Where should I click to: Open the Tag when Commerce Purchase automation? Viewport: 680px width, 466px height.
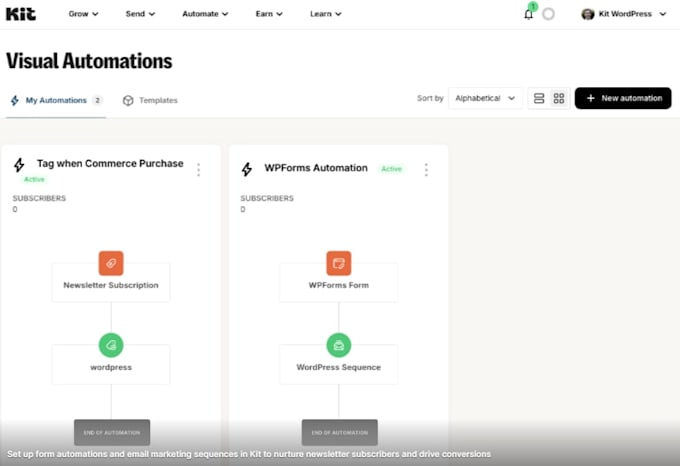pyautogui.click(x=110, y=163)
